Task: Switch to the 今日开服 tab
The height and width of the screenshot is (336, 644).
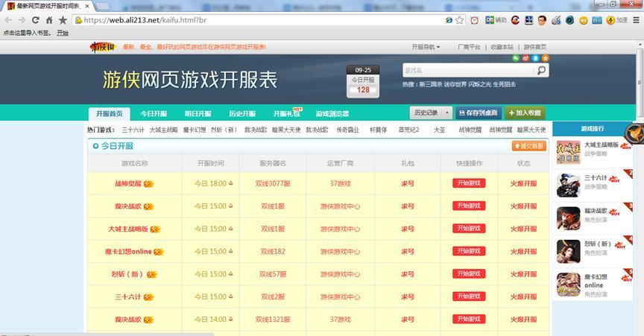Action: click(154, 114)
